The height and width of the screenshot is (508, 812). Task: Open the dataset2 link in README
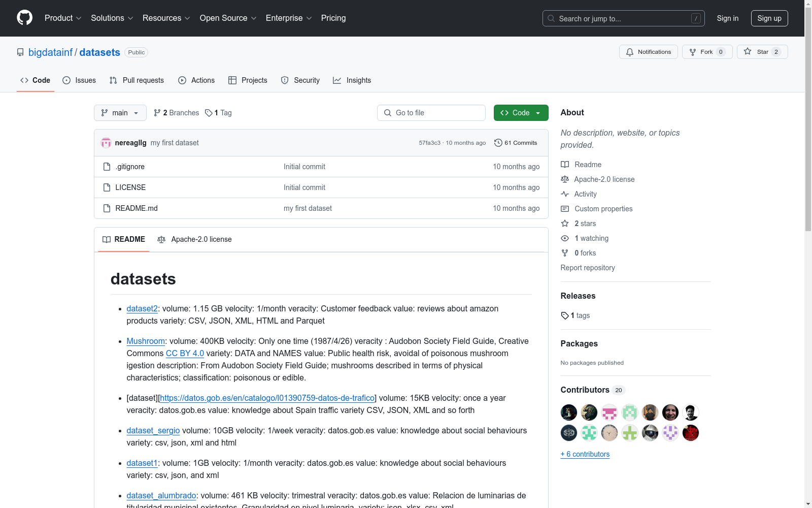[x=142, y=308]
